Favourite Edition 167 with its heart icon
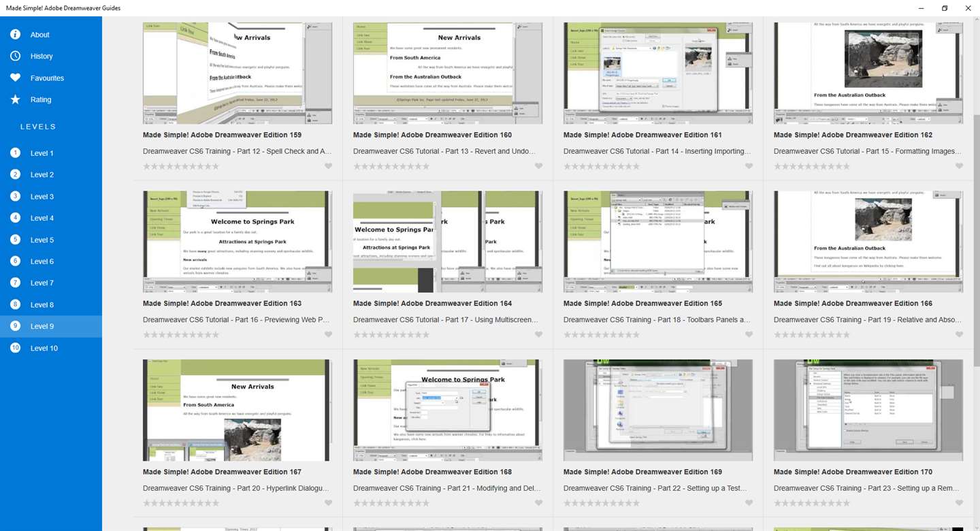 pos(328,503)
